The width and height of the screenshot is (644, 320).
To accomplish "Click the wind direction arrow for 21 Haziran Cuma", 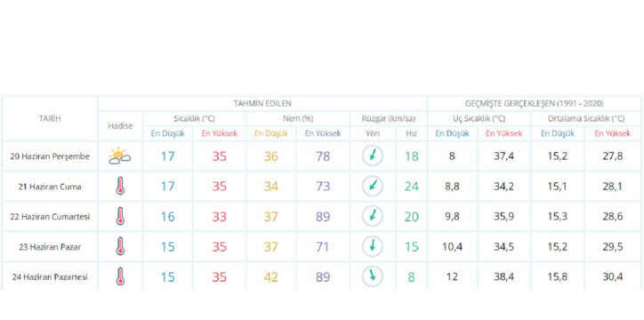I will [373, 187].
